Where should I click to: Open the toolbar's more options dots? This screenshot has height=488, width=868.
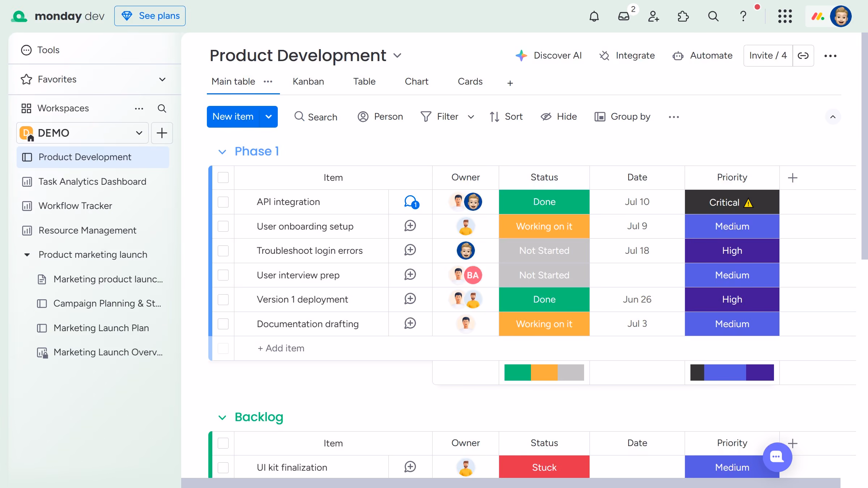[x=674, y=117]
